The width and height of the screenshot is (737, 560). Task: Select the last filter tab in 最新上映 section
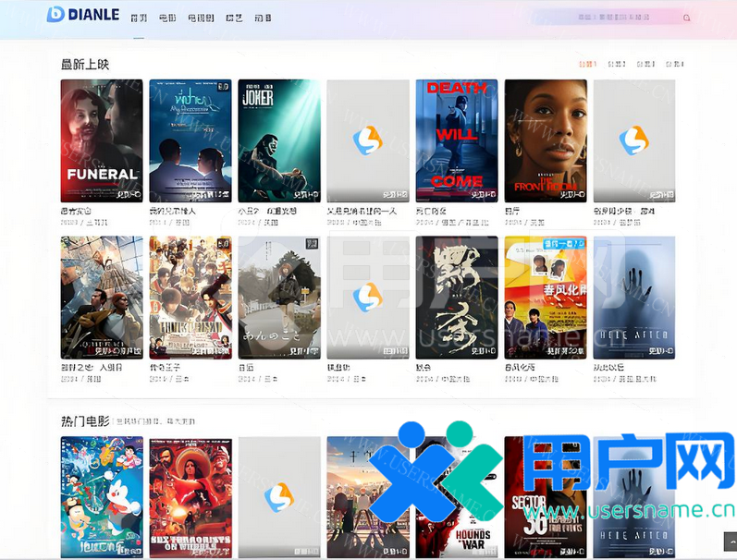[674, 65]
